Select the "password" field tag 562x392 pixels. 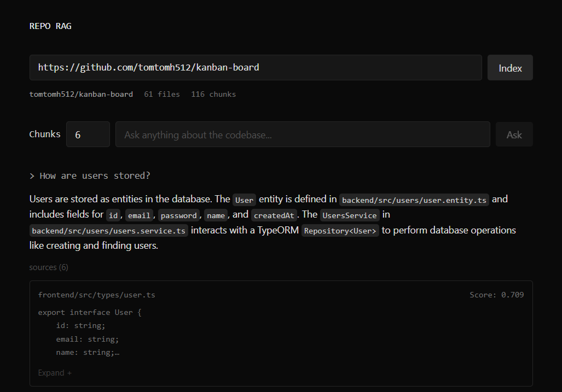click(x=179, y=215)
